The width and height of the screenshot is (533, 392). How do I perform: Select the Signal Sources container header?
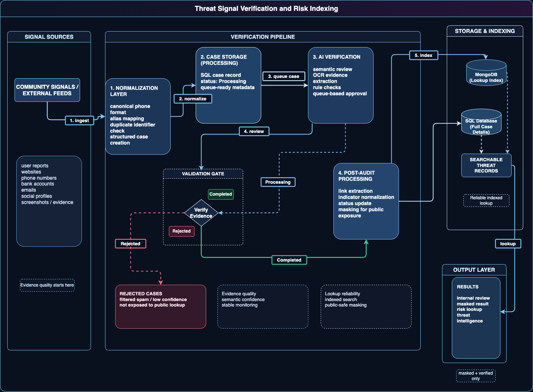pyautogui.click(x=49, y=37)
